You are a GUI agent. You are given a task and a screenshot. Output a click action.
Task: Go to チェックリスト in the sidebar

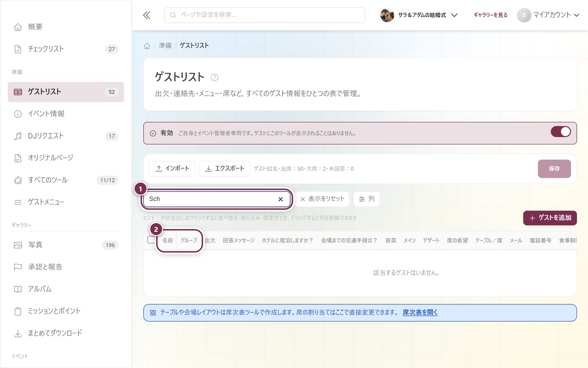point(66,49)
